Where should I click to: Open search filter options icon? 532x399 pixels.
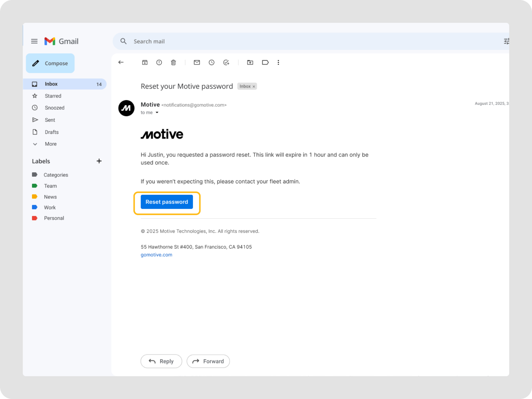point(506,41)
